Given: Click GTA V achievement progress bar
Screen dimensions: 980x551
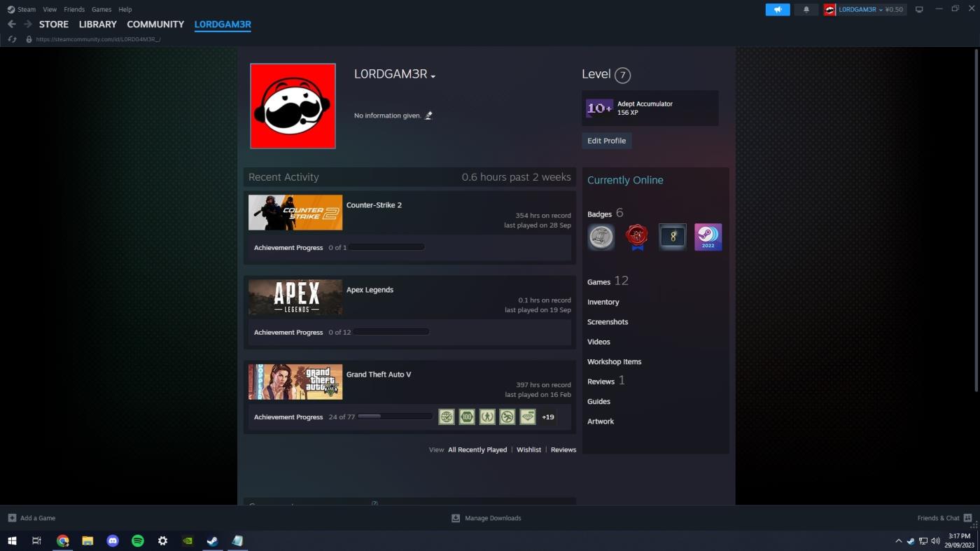Looking at the screenshot, I should coord(395,417).
